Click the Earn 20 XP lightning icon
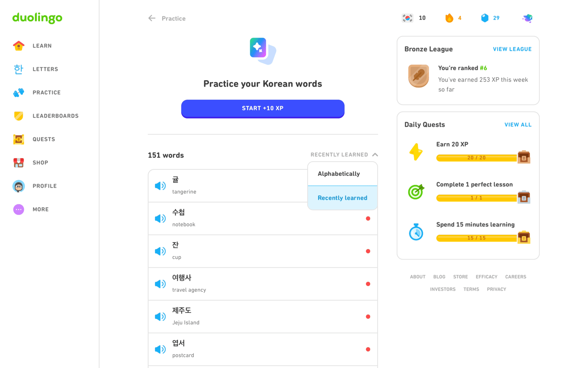 point(416,152)
